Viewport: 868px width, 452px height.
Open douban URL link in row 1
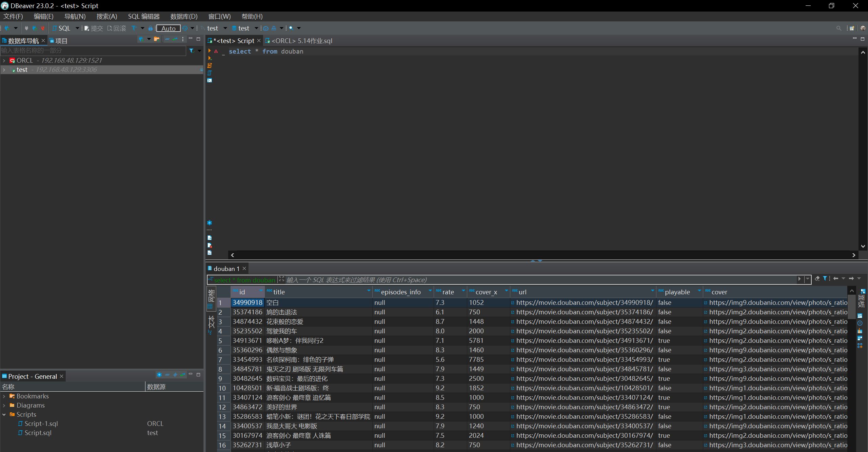[x=584, y=302]
